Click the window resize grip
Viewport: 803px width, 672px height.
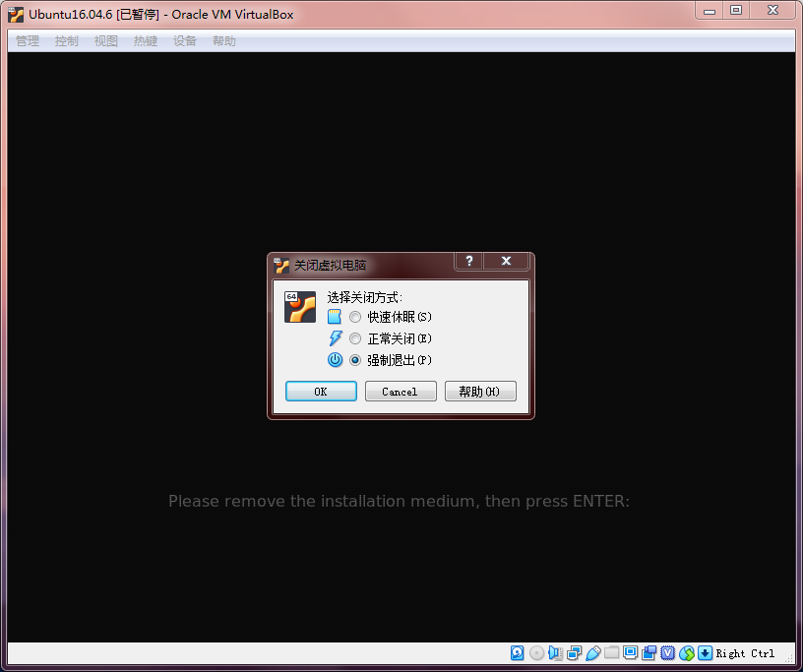(x=791, y=660)
